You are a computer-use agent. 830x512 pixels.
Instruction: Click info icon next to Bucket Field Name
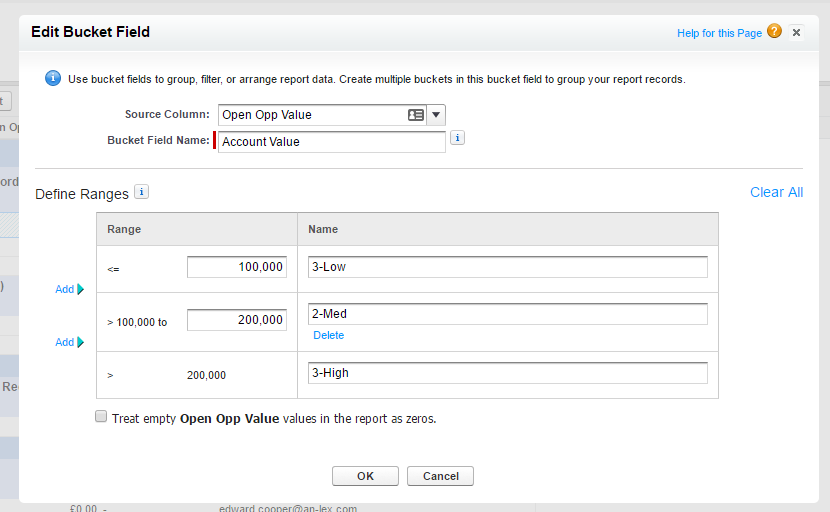coord(458,138)
